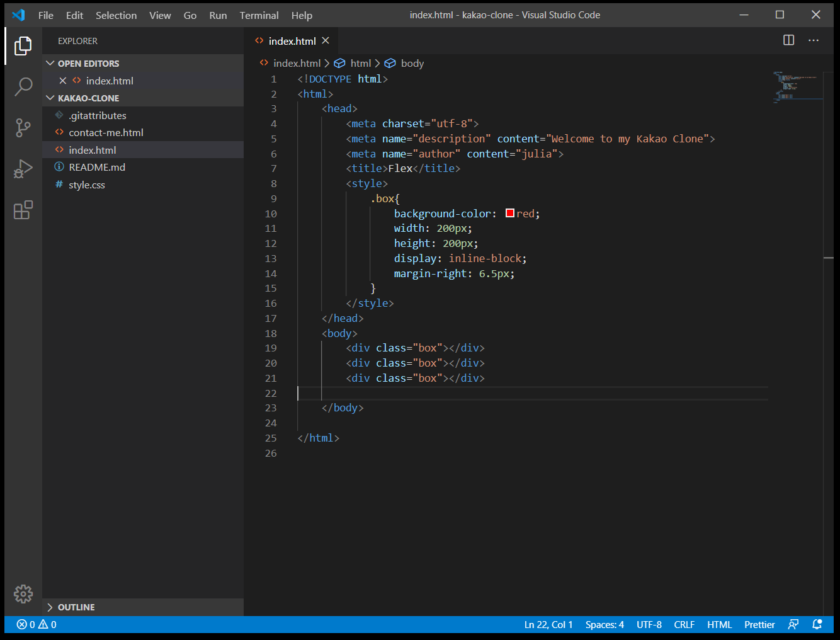Open the Run menu
Screen dimensions: 840x640
[218, 15]
